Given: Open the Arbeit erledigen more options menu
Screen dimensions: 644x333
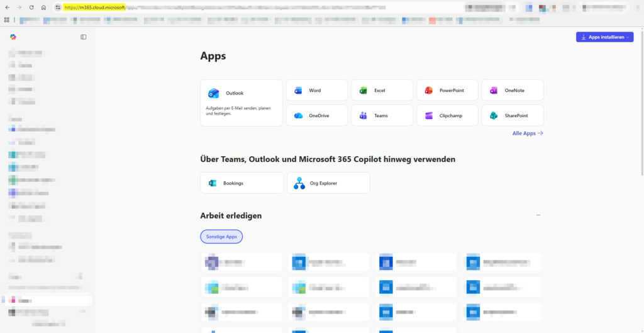Looking at the screenshot, I should point(538,215).
